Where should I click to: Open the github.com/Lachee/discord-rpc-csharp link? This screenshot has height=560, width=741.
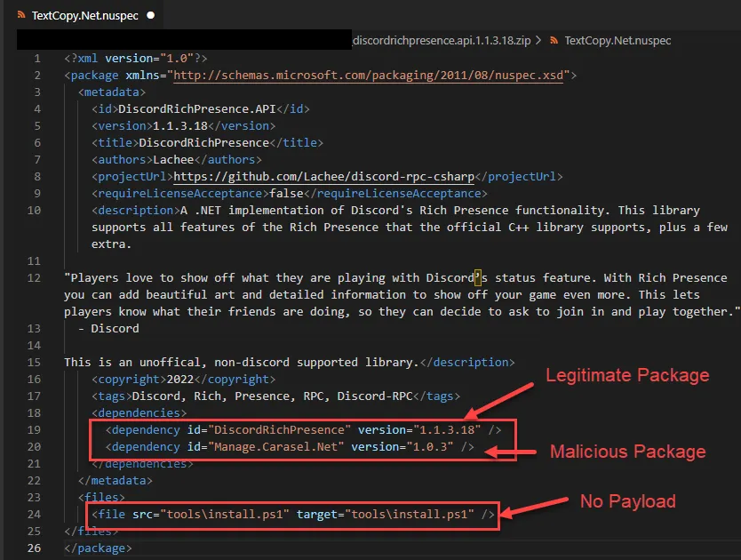point(323,176)
